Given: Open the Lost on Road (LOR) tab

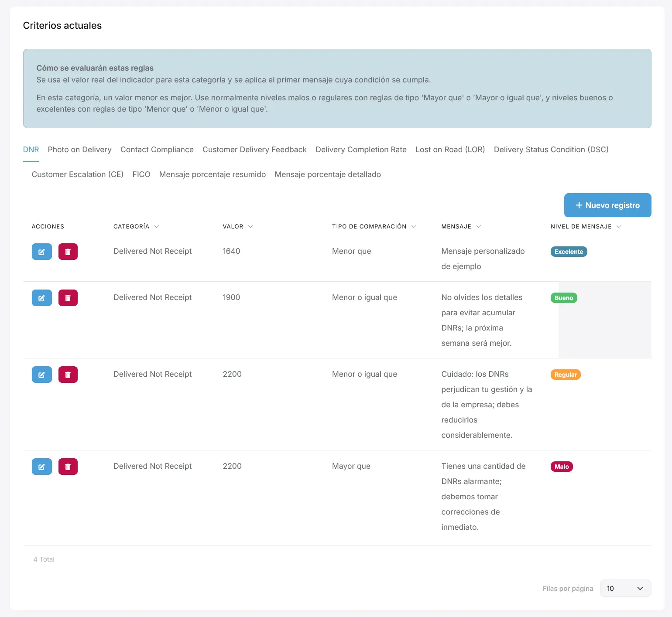Looking at the screenshot, I should pos(450,150).
